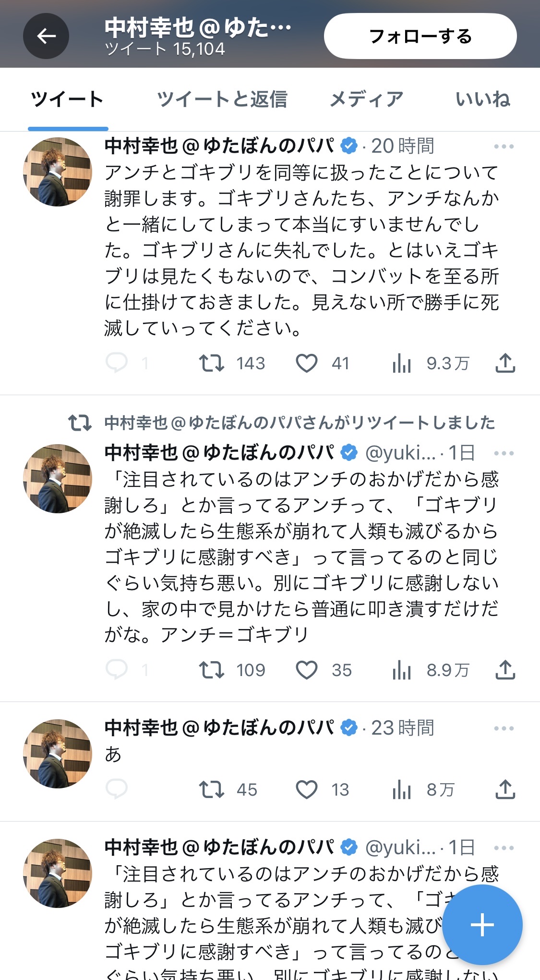Like the tweet with 35 likes

coord(307,670)
